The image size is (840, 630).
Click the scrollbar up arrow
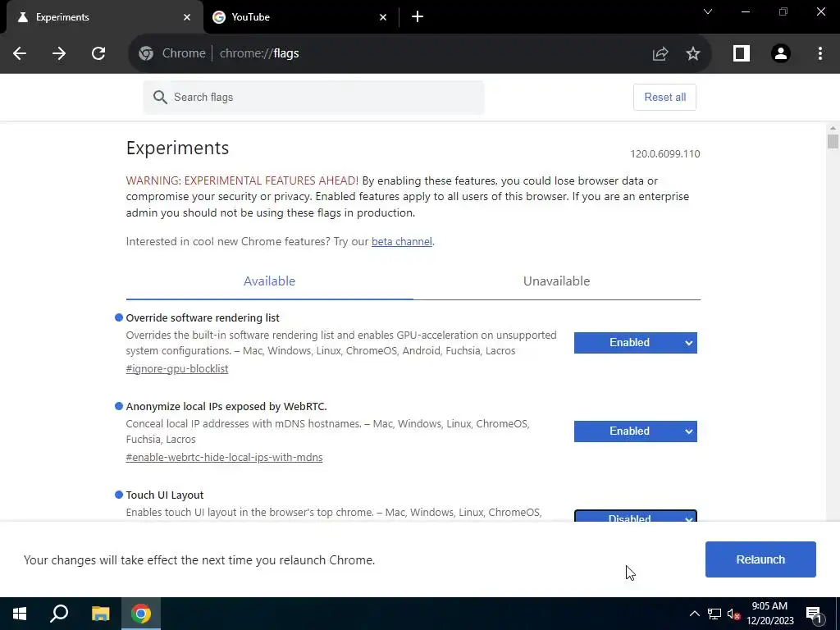coord(833,129)
